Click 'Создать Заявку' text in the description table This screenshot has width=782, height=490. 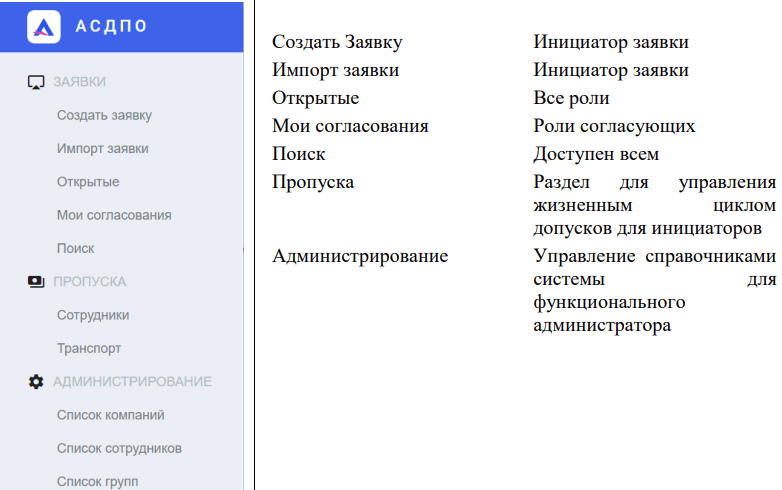coord(337,43)
